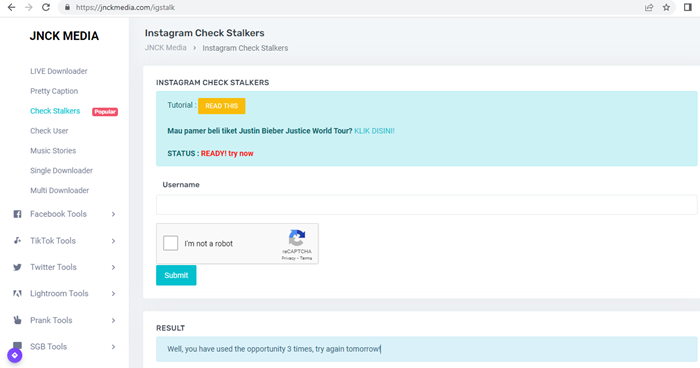Open the Check User menu item
Image resolution: width=700 pixels, height=368 pixels.
pyautogui.click(x=49, y=131)
